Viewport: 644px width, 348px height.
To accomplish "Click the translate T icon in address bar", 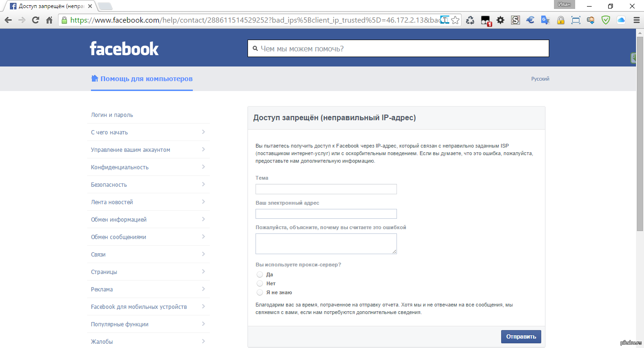I will (445, 20).
